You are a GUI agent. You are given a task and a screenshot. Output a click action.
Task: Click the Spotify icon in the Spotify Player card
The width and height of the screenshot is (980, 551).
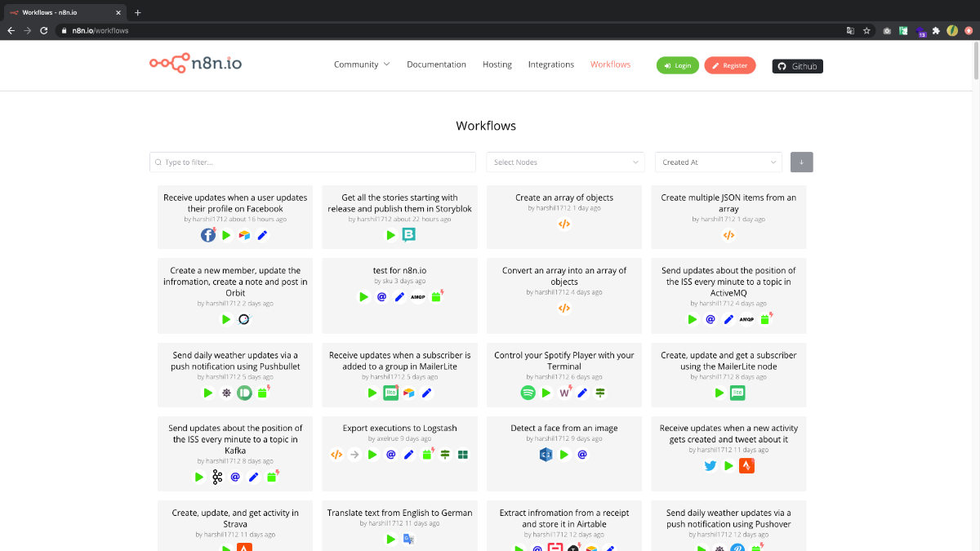[528, 393]
